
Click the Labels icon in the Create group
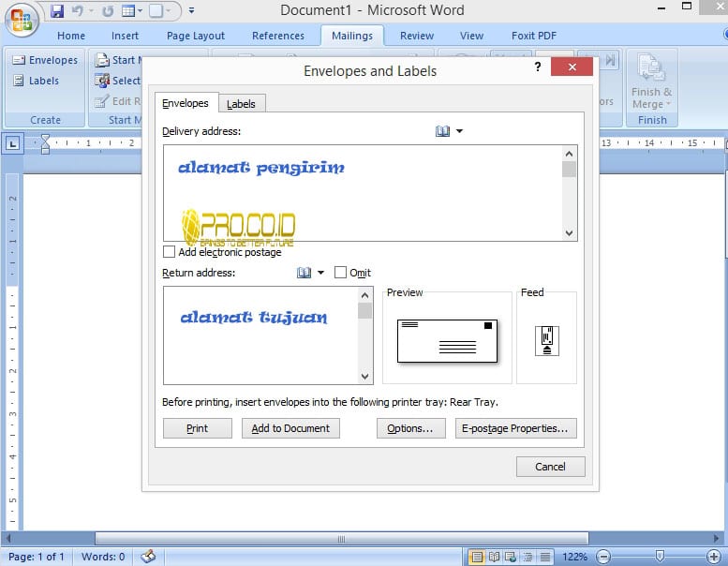19,81
